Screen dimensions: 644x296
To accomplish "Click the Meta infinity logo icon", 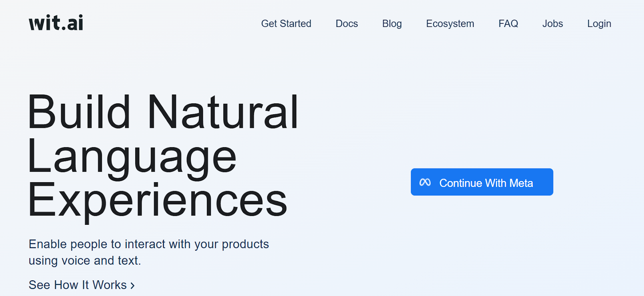I will [425, 182].
